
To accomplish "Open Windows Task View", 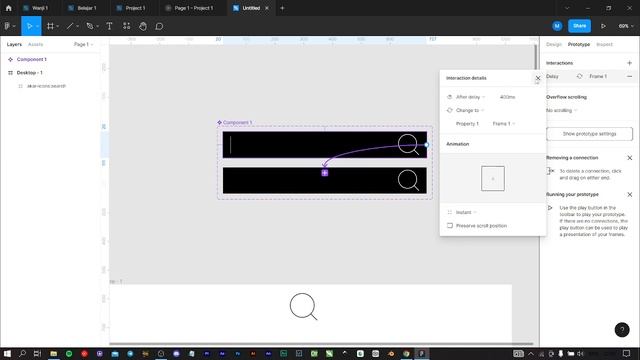I will 37,353.
